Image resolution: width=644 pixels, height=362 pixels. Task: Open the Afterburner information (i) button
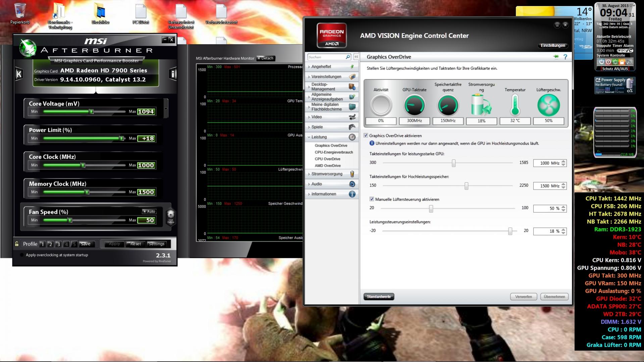(173, 74)
